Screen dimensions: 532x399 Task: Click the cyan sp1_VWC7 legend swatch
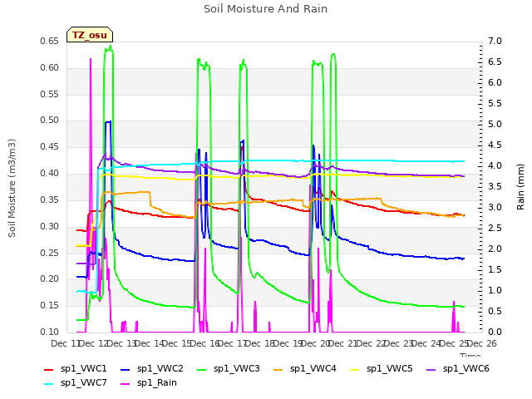click(49, 384)
